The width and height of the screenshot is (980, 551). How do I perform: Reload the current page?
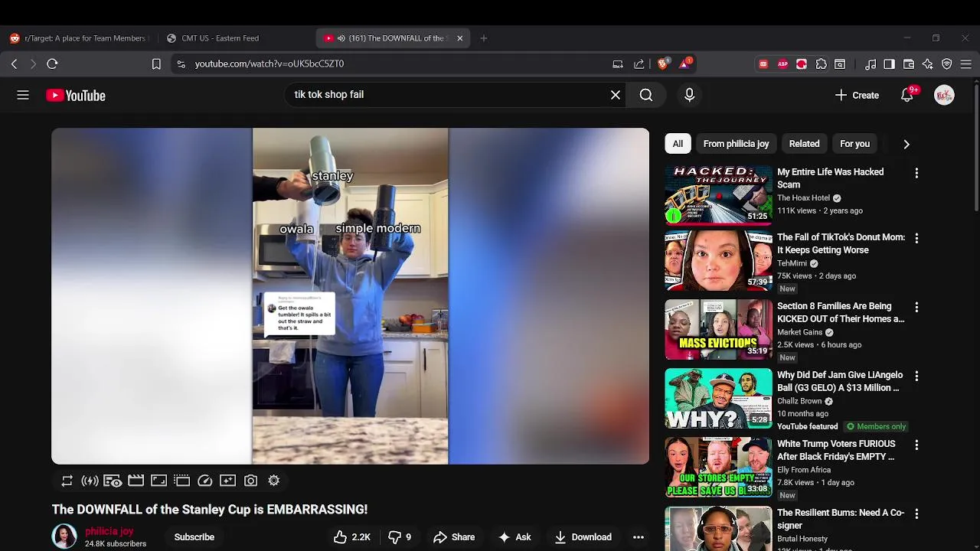(x=52, y=64)
